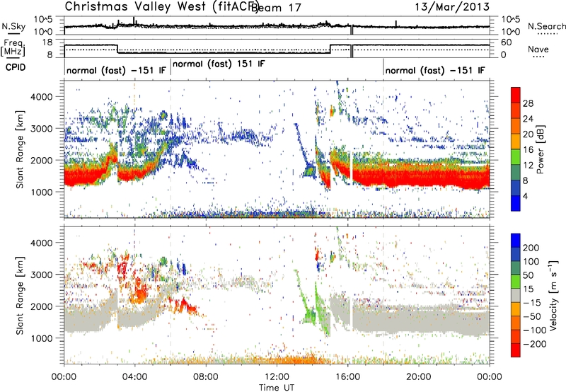Click the '16:00' time axis label
566x392 pixels.
pyautogui.click(x=347, y=377)
